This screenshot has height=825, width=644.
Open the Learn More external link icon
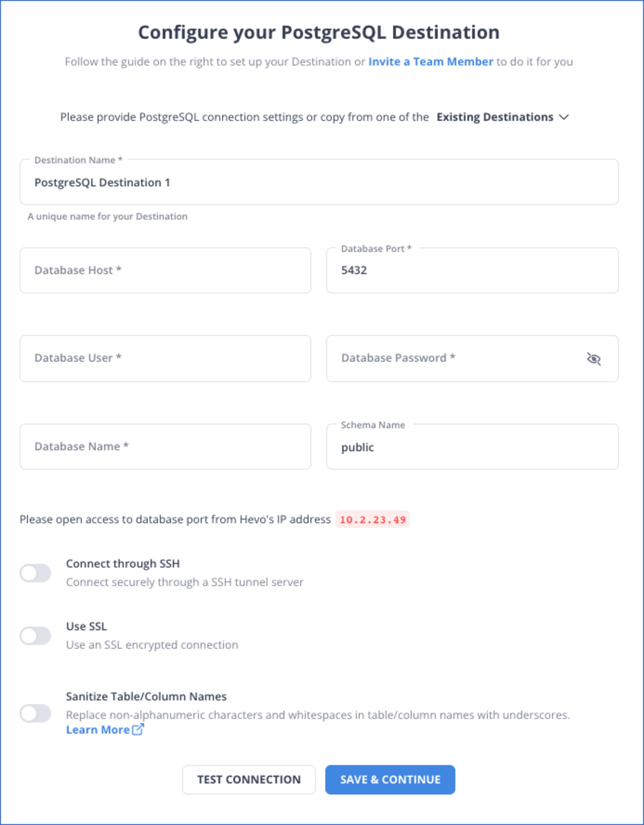(x=138, y=729)
